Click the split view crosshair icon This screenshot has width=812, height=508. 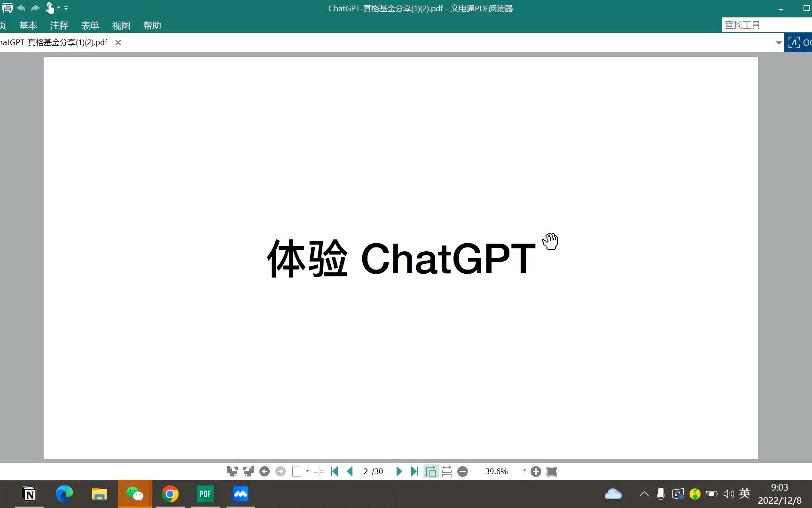(x=319, y=471)
